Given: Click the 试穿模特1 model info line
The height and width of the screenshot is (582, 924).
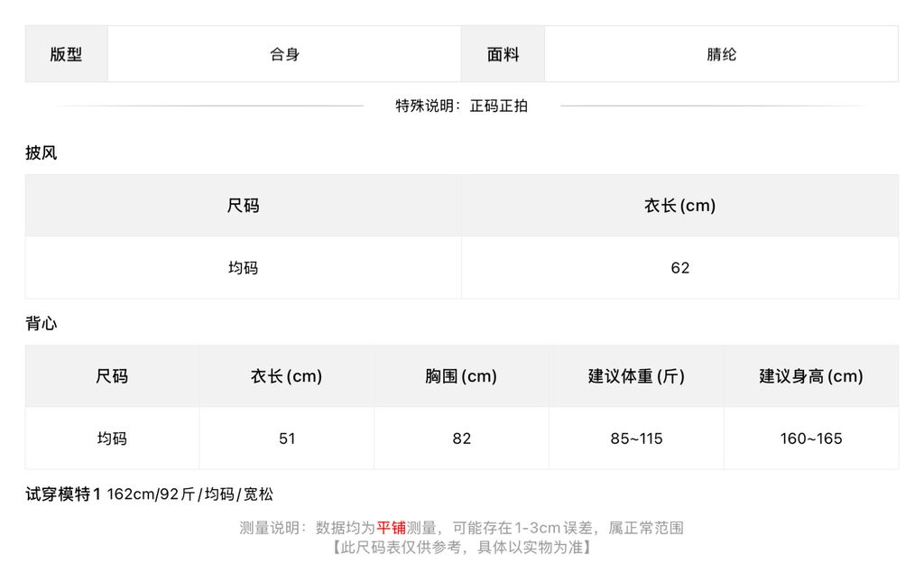Looking at the screenshot, I should 150,494.
